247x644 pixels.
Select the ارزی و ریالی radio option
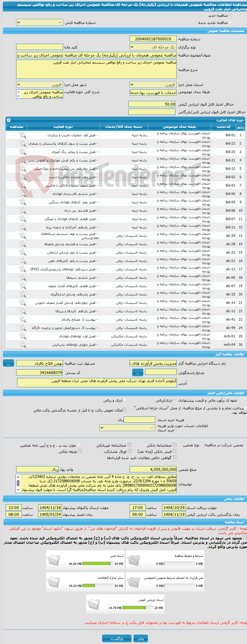click(125, 400)
